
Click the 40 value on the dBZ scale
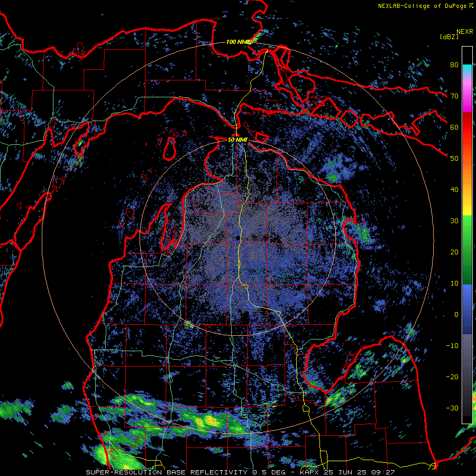454,189
